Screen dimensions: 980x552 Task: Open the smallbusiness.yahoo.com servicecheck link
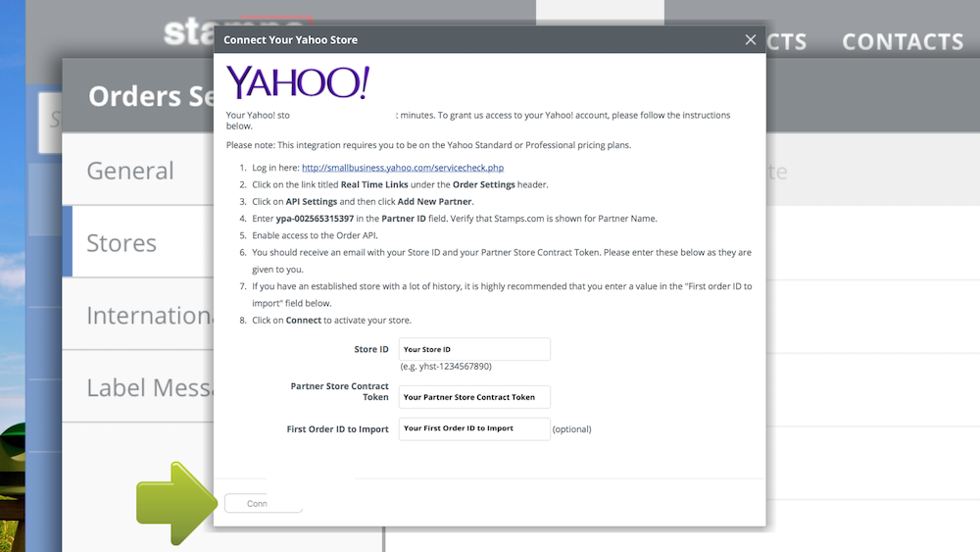point(403,168)
